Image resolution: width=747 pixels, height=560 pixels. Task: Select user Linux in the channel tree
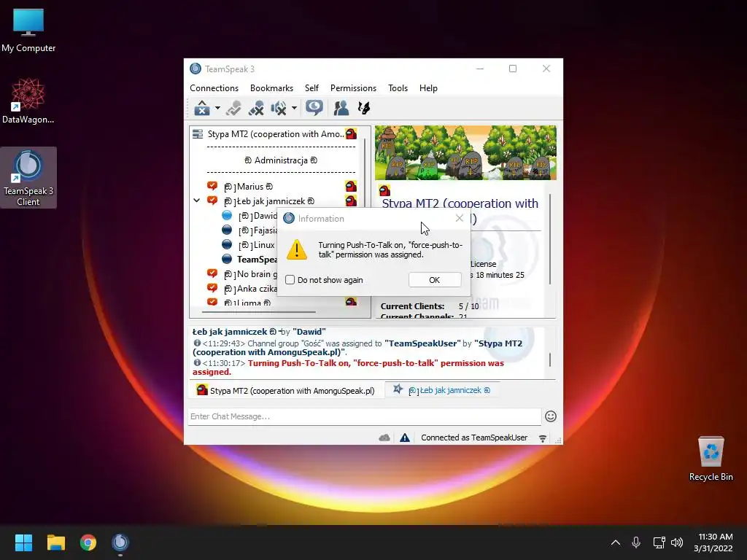click(257, 245)
